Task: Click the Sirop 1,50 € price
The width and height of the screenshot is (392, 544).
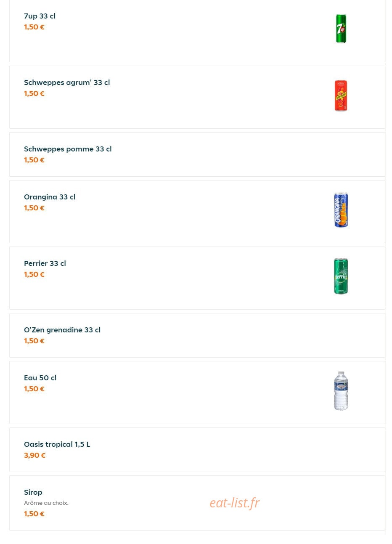Action: point(34,514)
